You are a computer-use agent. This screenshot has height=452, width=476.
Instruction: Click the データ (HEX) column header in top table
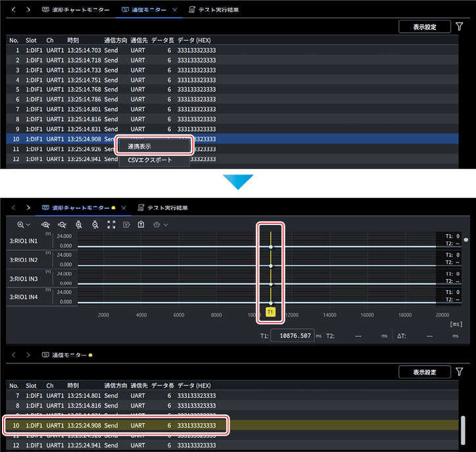pos(195,40)
